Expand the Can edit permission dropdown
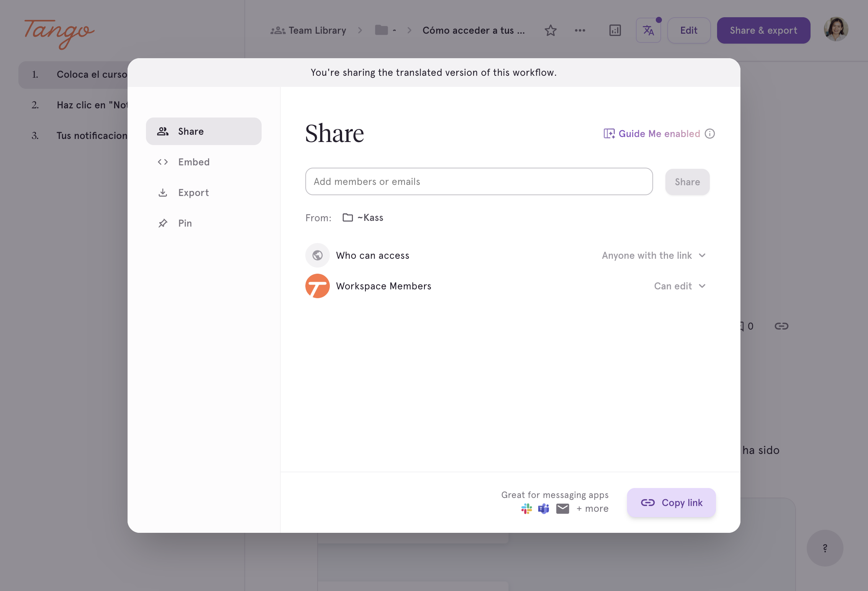 [680, 286]
